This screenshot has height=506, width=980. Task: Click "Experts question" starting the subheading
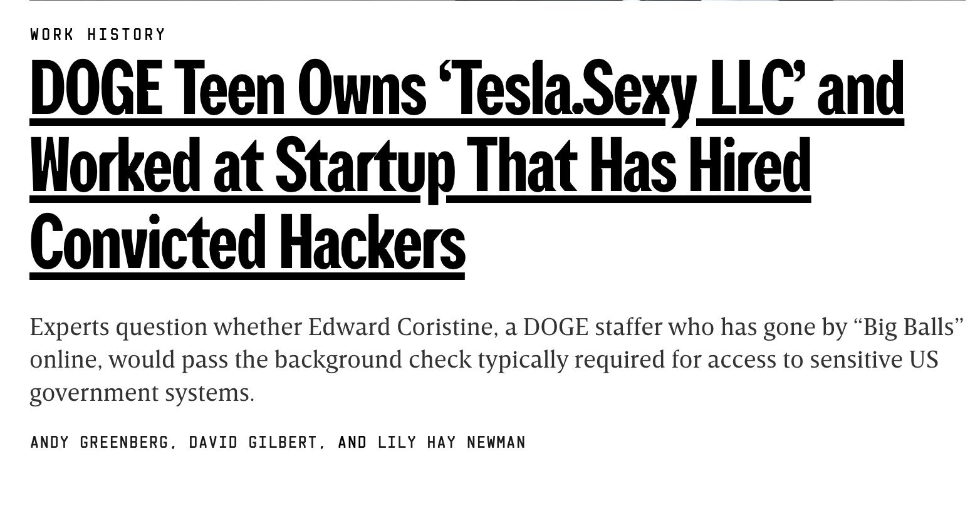[x=118, y=328]
